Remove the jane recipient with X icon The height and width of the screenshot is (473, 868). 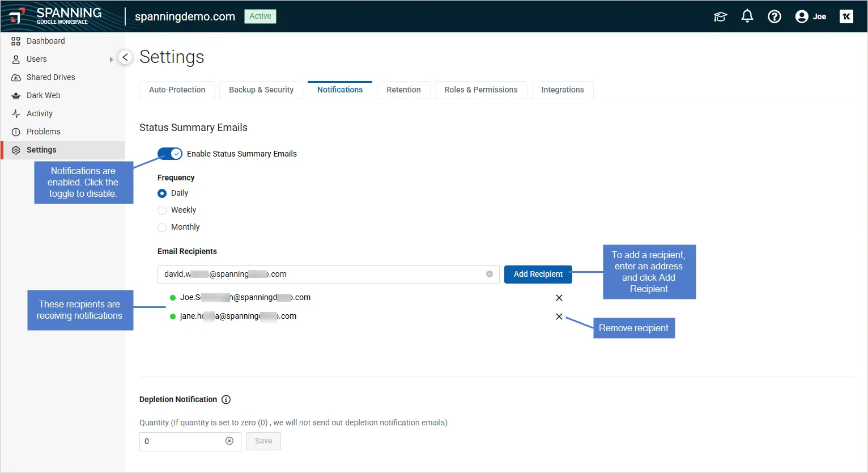[x=559, y=316]
